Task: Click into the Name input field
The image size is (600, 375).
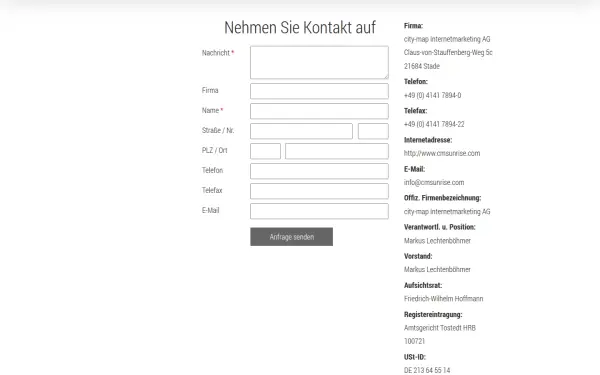Action: (x=319, y=111)
